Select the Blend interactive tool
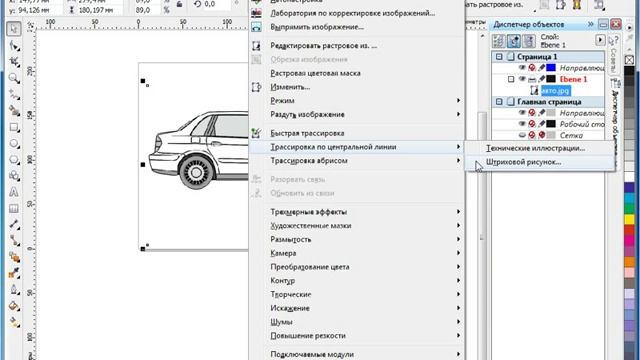 14,257
